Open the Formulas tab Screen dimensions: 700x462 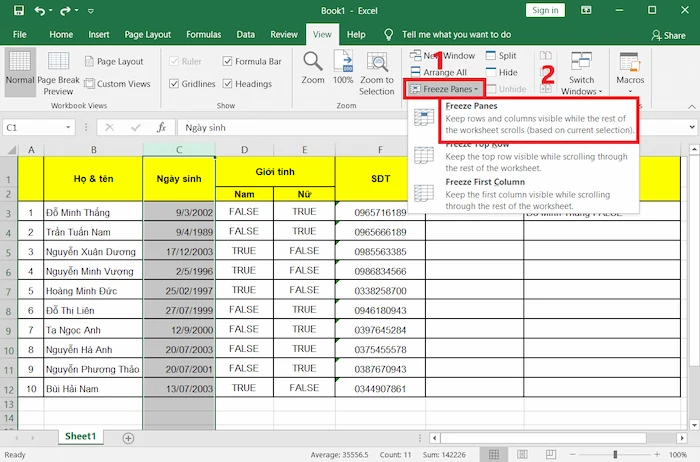click(204, 34)
